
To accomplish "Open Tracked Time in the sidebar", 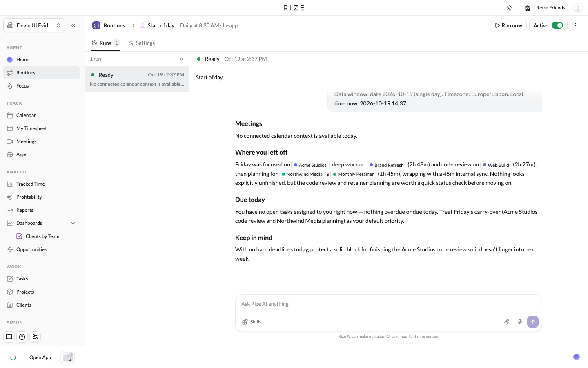I will point(42,184).
